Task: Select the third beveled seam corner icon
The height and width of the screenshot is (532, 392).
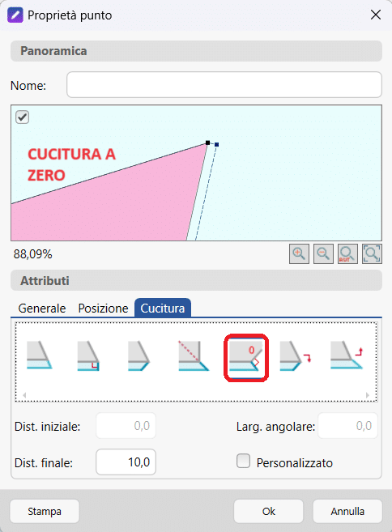Action: (x=138, y=355)
